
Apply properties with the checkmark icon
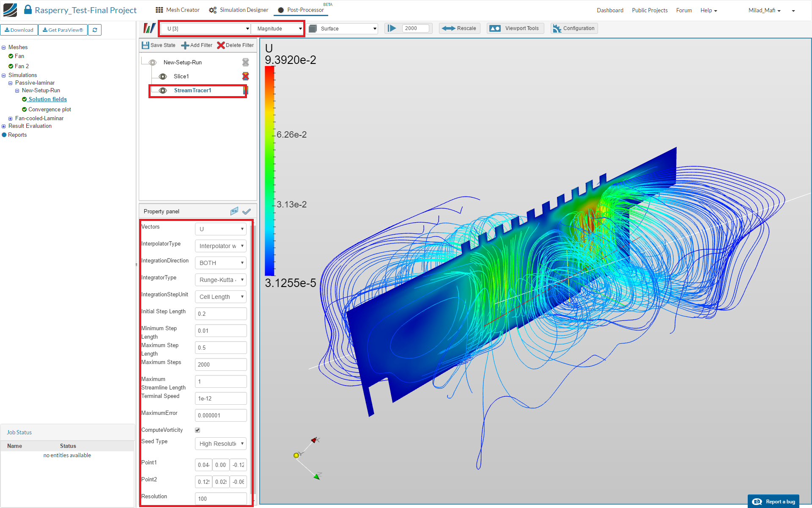[x=247, y=211]
